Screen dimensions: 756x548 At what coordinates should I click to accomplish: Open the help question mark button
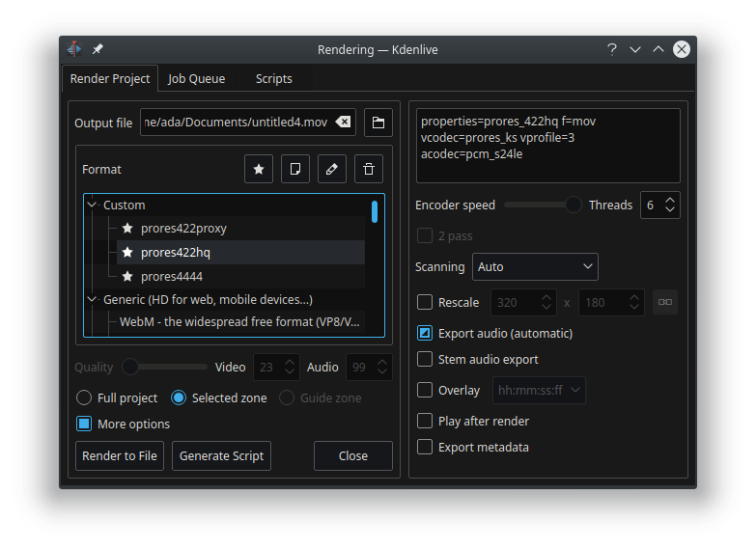[612, 49]
